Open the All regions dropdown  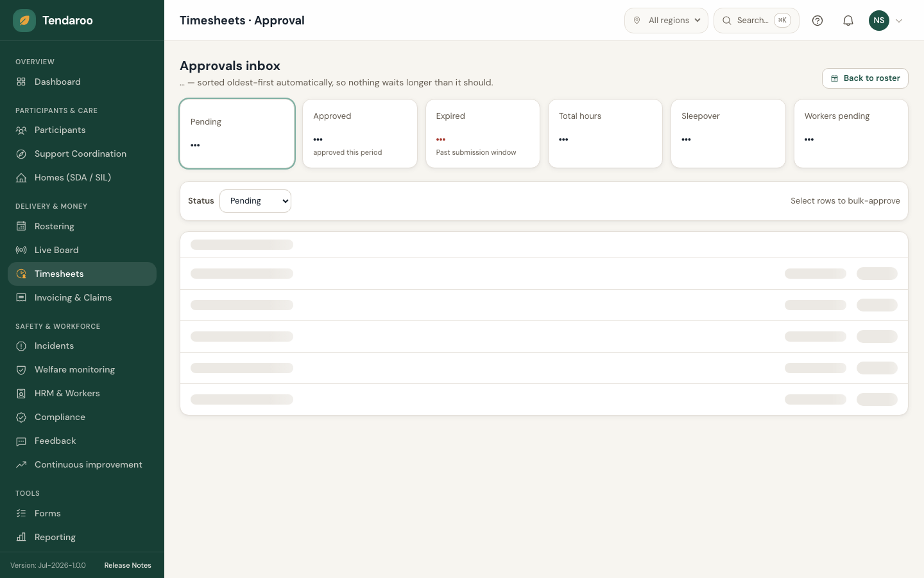666,21
